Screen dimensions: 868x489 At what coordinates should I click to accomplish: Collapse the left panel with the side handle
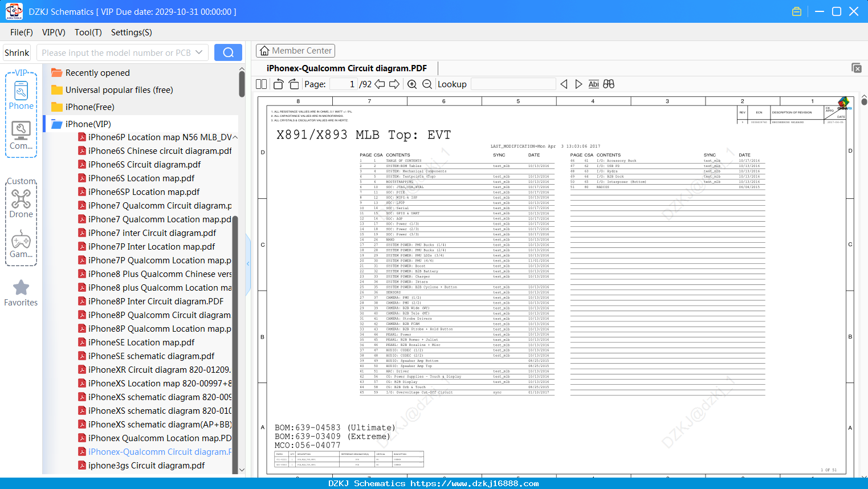click(x=248, y=263)
